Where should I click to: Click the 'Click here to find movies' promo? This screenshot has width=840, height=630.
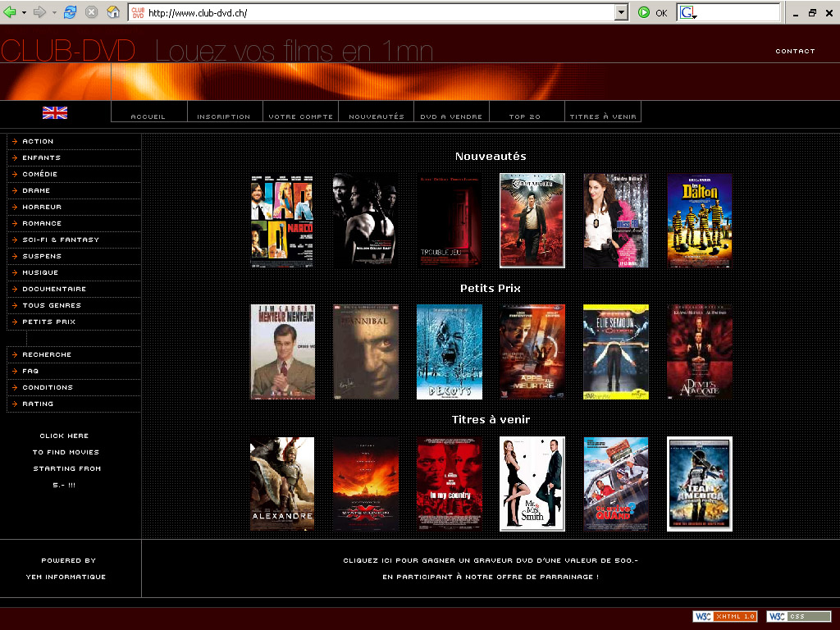[x=66, y=460]
